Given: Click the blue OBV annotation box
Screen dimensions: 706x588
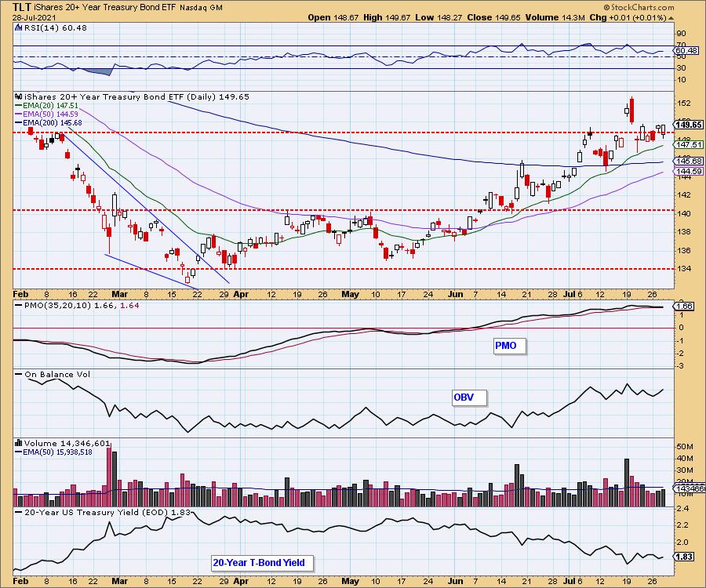Looking at the screenshot, I should pos(469,397).
